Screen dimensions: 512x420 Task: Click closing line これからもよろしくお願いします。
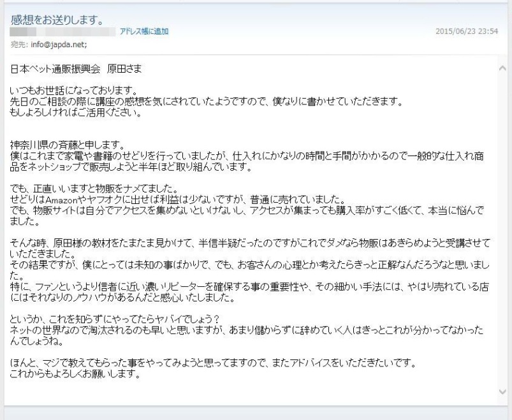click(x=75, y=373)
